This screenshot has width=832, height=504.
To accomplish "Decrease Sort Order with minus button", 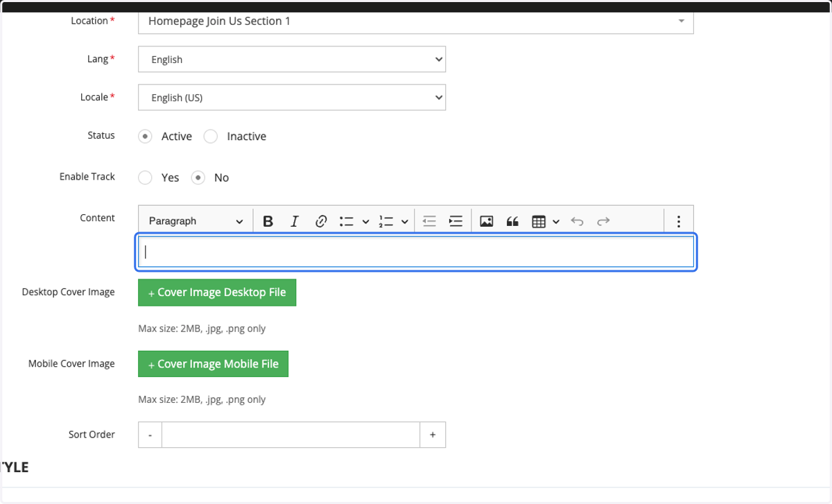I will tap(150, 435).
